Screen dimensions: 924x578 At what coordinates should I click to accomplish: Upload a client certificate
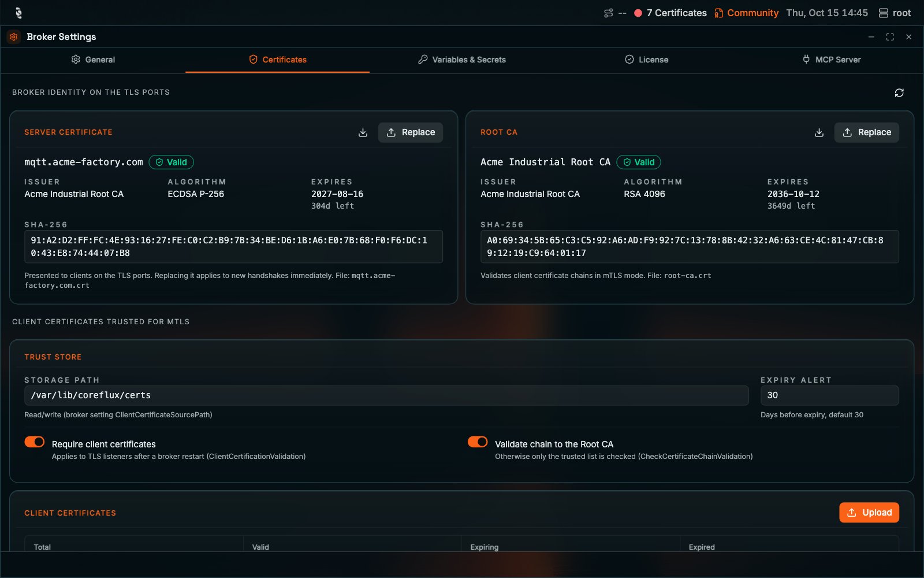(869, 513)
